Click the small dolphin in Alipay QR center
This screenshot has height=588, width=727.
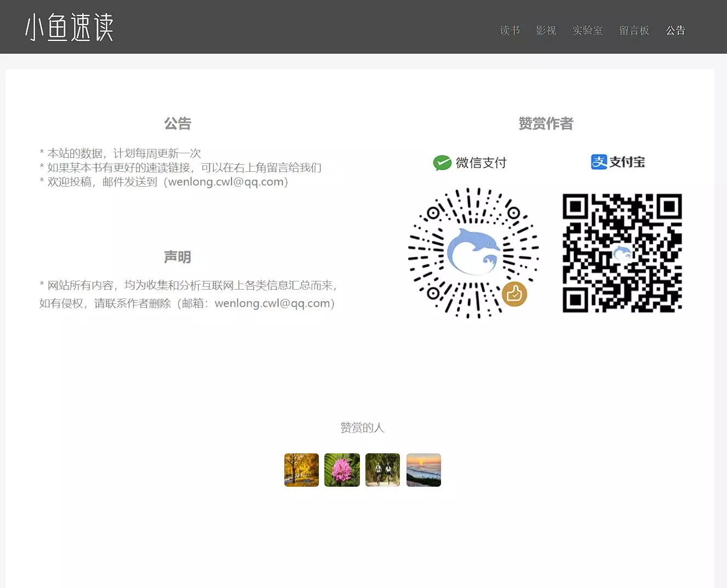click(x=622, y=253)
